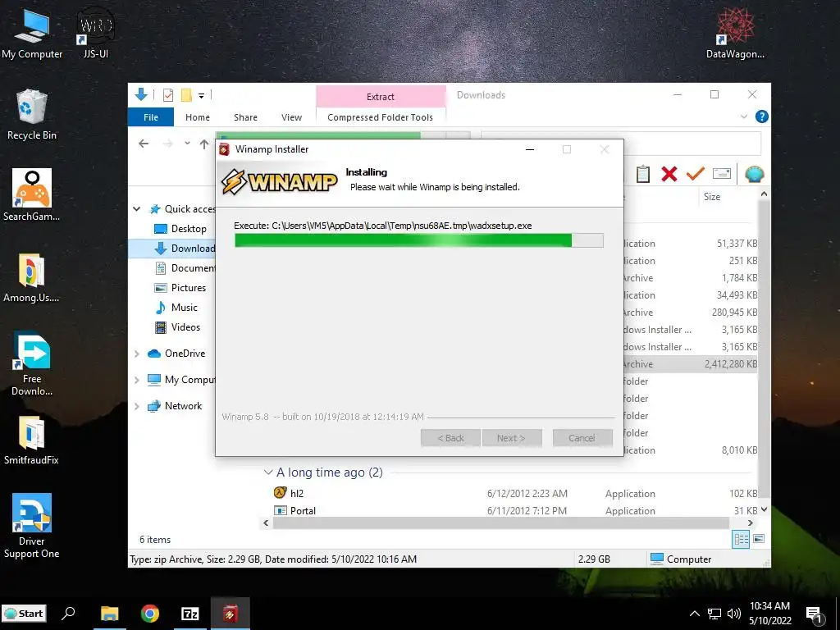Image resolution: width=840 pixels, height=630 pixels.
Task: Collapse the Quick access tree node
Action: (x=137, y=209)
